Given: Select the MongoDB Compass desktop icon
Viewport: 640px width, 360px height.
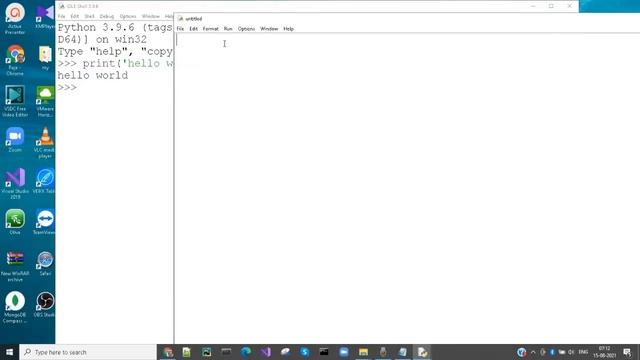Looking at the screenshot, I should [15, 307].
